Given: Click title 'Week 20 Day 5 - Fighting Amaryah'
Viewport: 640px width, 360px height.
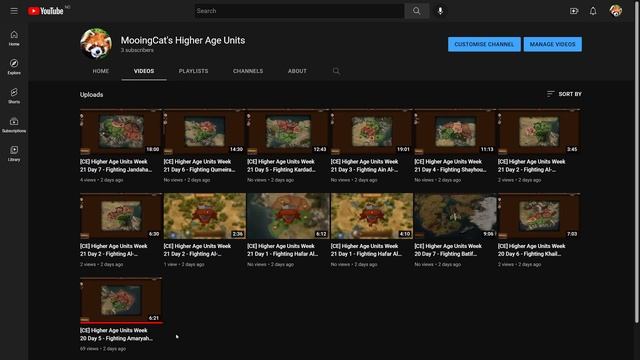Looking at the screenshot, I should pos(116,334).
